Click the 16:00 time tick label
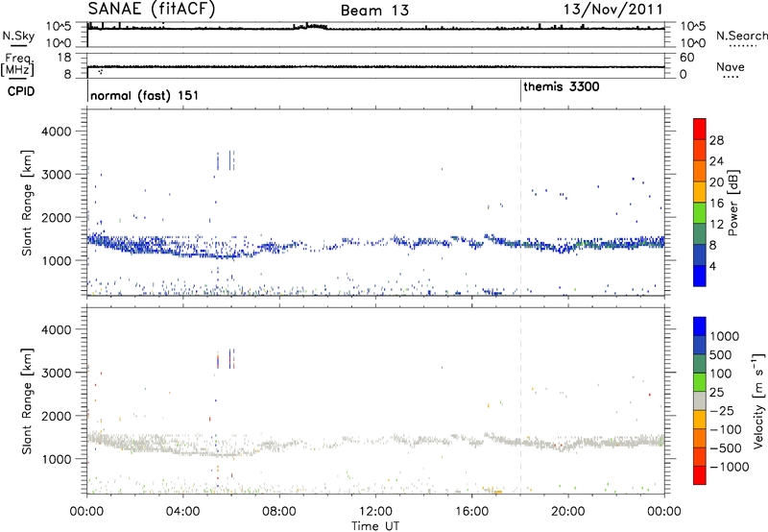 click(x=471, y=512)
